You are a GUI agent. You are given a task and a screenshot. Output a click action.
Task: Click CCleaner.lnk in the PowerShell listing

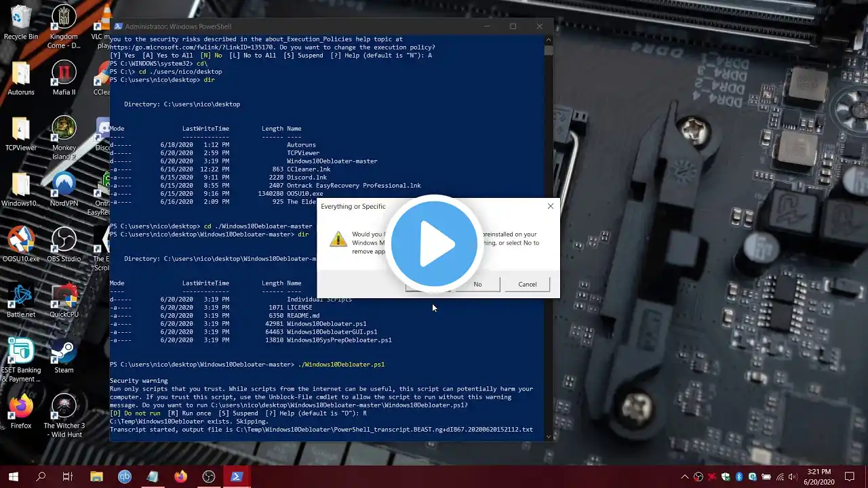(309, 169)
